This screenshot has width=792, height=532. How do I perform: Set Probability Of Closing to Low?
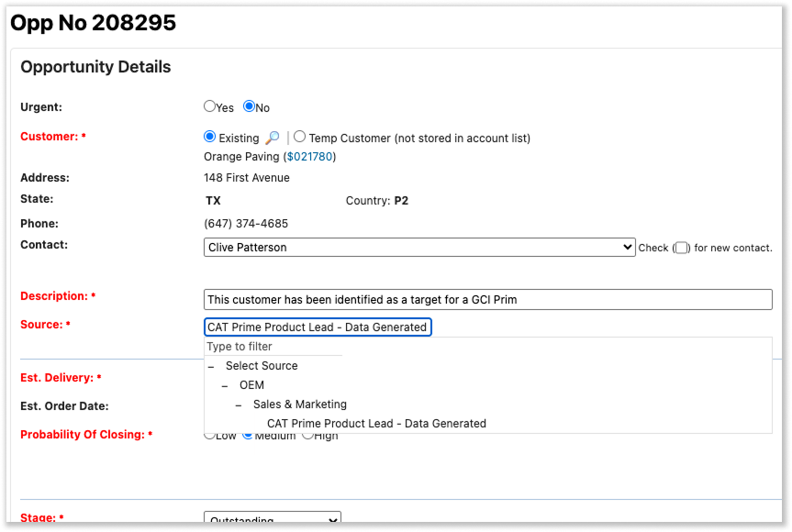point(209,435)
